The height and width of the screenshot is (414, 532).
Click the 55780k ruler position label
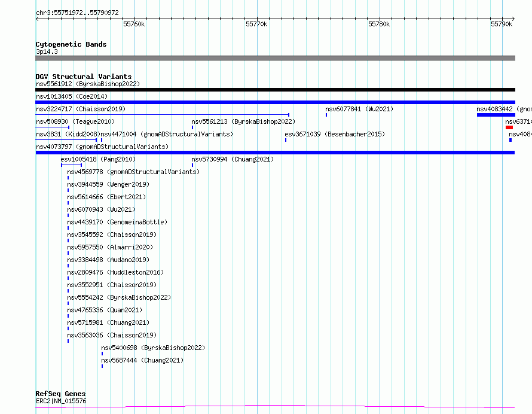379,24
